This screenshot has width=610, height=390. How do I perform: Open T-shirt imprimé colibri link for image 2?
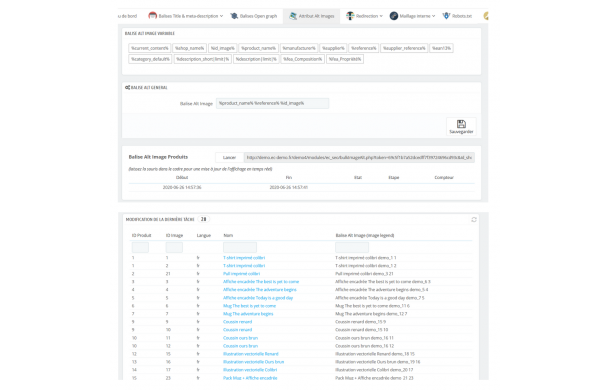pyautogui.click(x=244, y=266)
